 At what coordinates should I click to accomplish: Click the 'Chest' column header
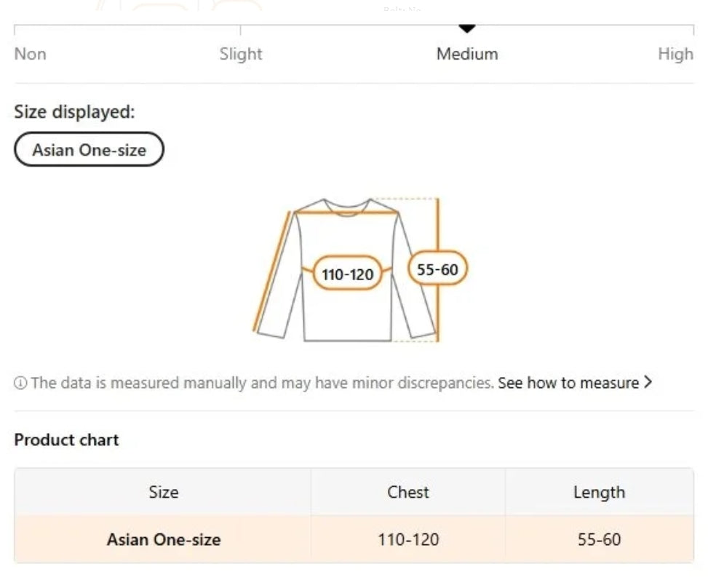click(x=408, y=492)
